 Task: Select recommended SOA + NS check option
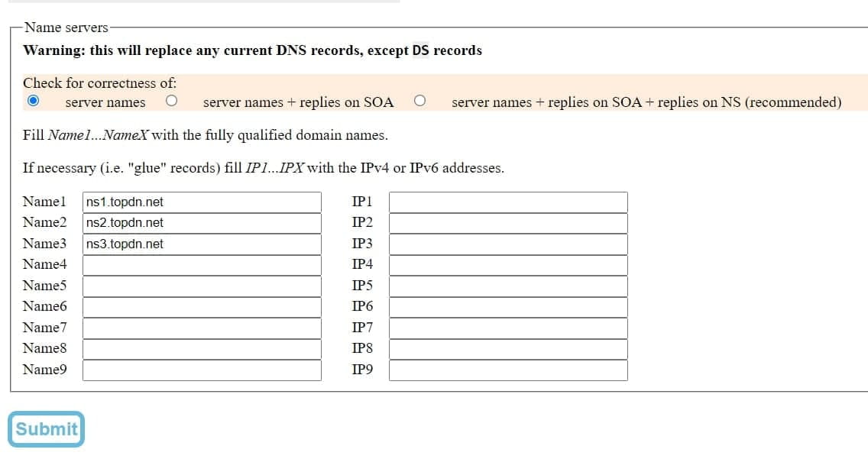[420, 101]
